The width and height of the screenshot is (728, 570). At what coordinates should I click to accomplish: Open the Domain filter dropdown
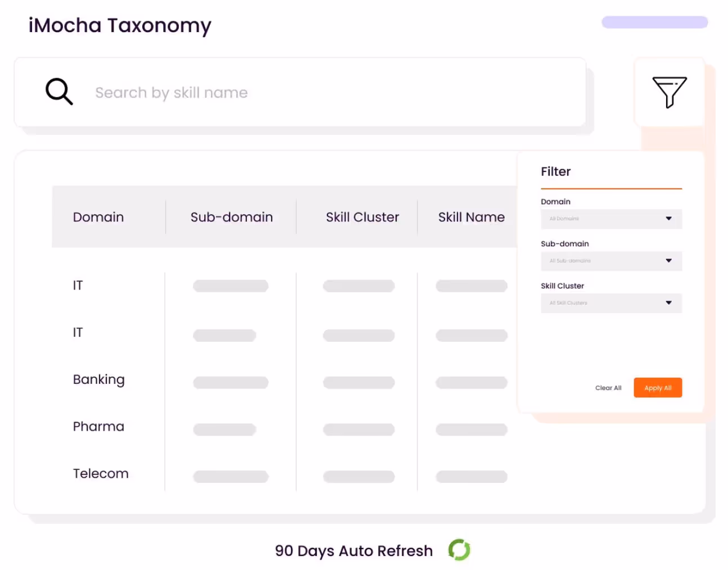612,219
